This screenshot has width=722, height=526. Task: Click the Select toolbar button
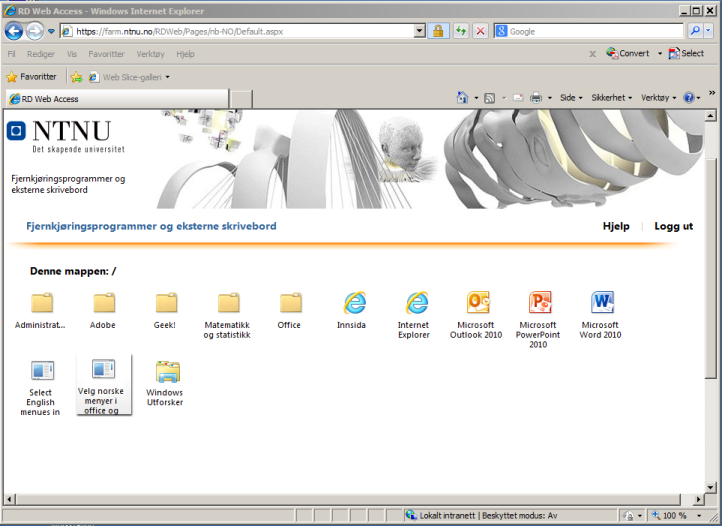pos(686,53)
